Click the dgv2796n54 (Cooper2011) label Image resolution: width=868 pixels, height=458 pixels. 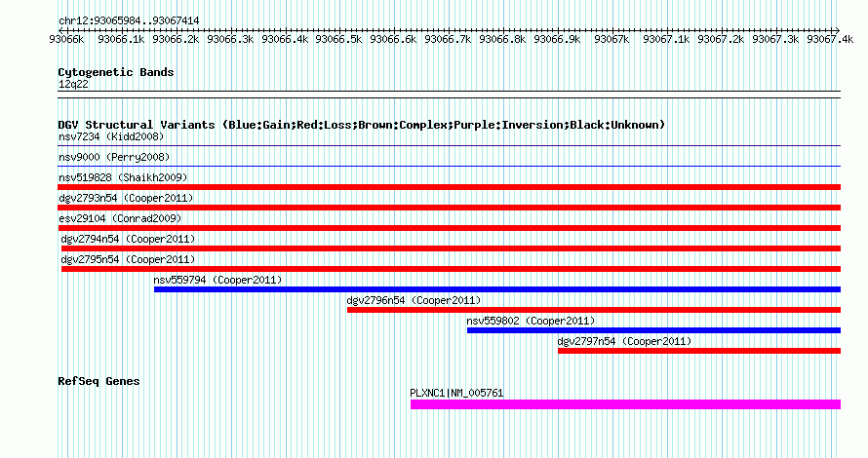[x=414, y=300]
